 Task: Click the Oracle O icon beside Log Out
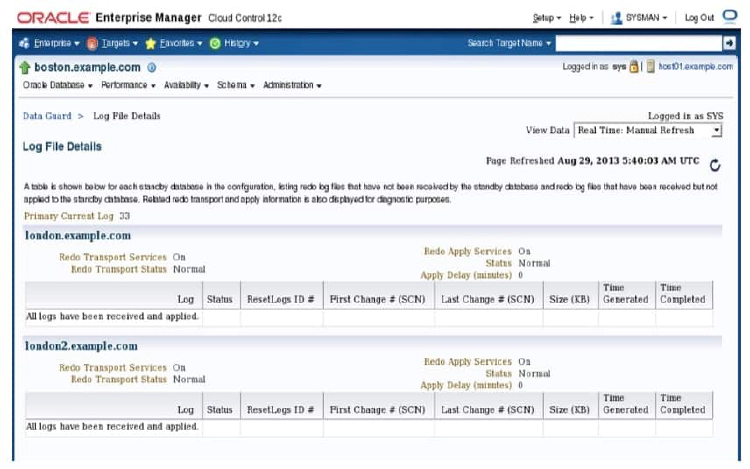coord(730,16)
